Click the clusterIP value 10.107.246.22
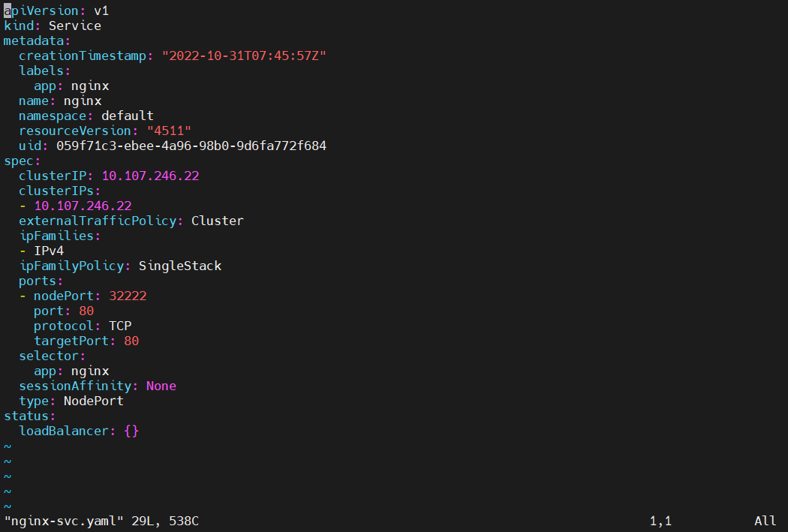The height and width of the screenshot is (532, 788). pyautogui.click(x=150, y=176)
